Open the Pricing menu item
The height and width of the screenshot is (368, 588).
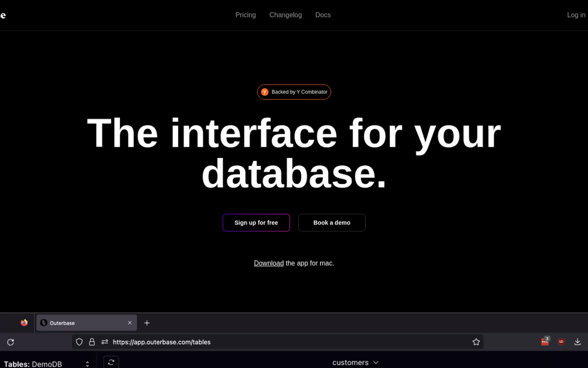pos(246,15)
